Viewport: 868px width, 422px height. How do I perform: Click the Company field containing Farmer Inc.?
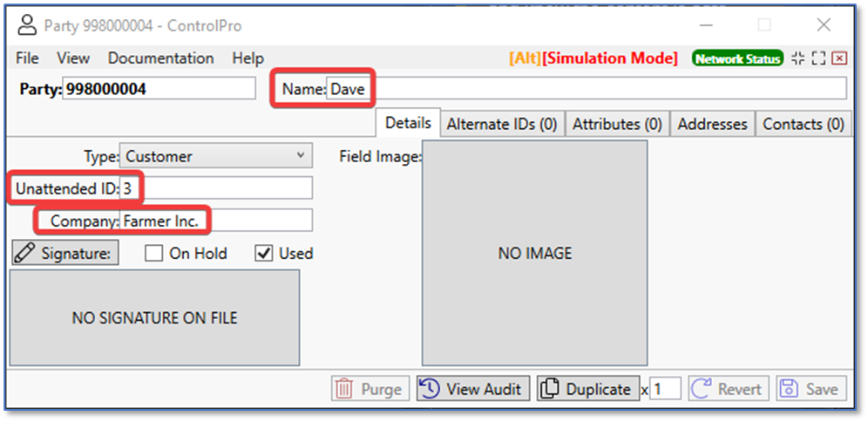pyautogui.click(x=215, y=221)
